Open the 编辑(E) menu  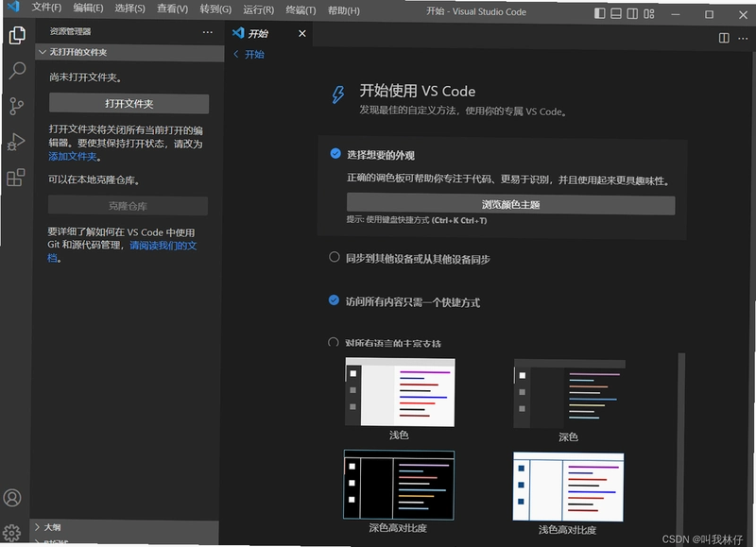click(x=88, y=8)
